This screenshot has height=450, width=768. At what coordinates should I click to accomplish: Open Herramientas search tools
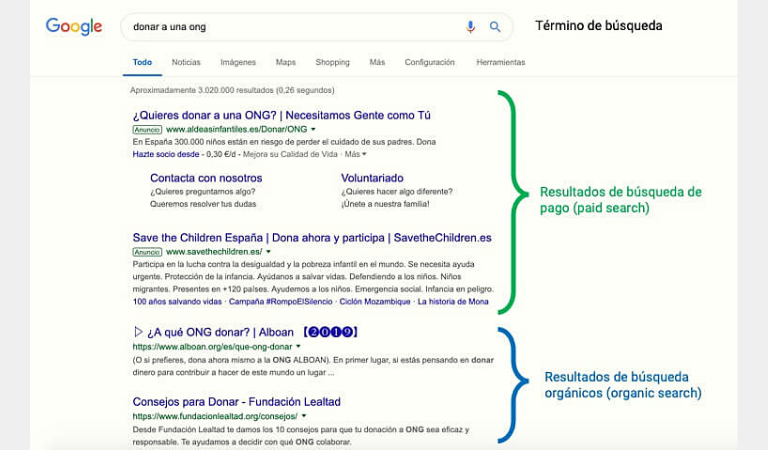pos(501,62)
